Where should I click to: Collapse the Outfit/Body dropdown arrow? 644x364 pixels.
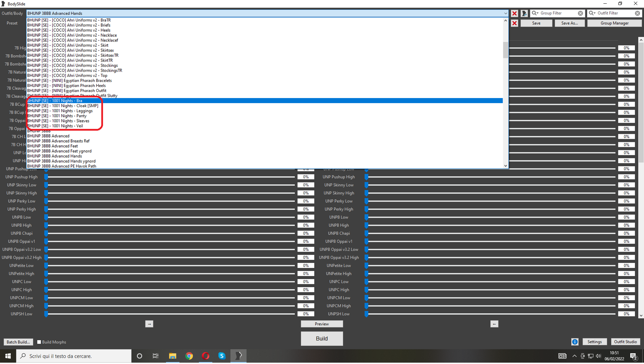coord(505,13)
